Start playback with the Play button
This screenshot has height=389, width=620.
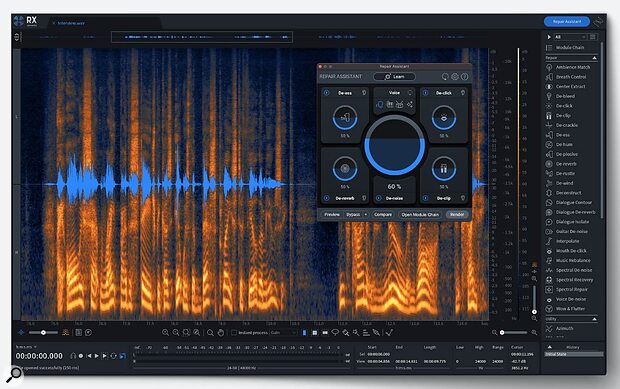[96, 356]
